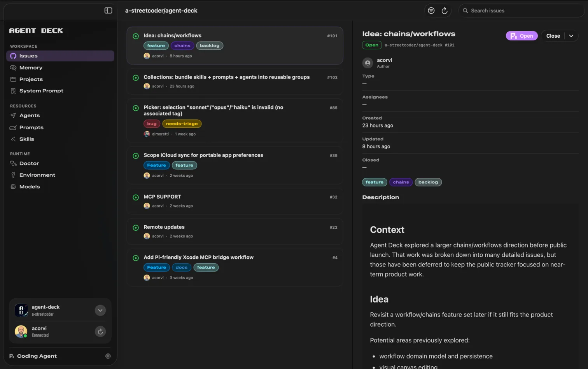
Task: Toggle the sidebar panel icon
Action: click(108, 10)
